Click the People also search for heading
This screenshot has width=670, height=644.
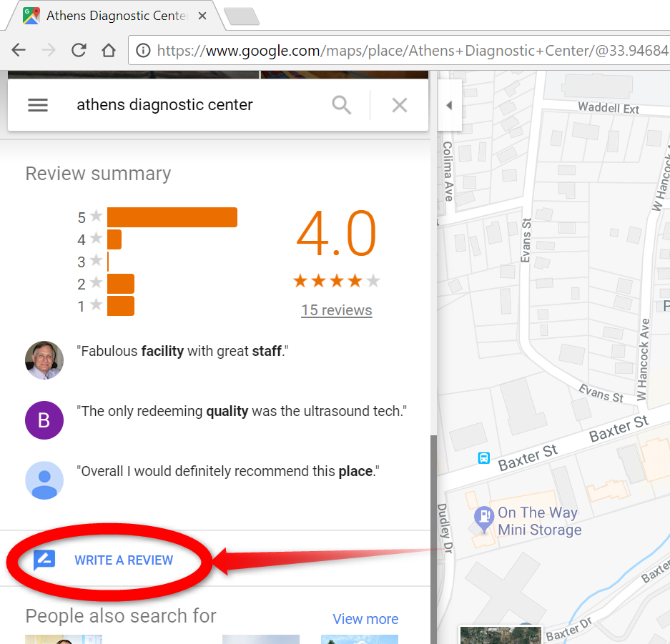pos(121,616)
